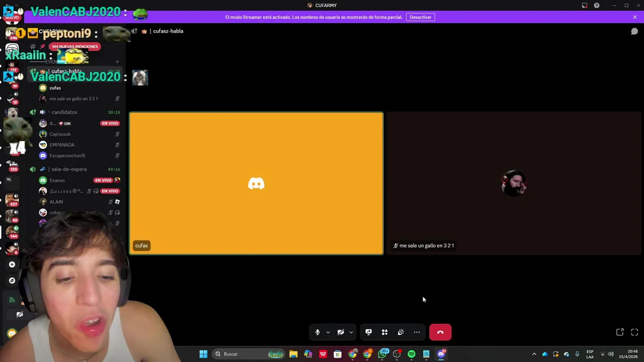
Task: Select user Escupeconchas15 in channel list
Action: point(67,155)
